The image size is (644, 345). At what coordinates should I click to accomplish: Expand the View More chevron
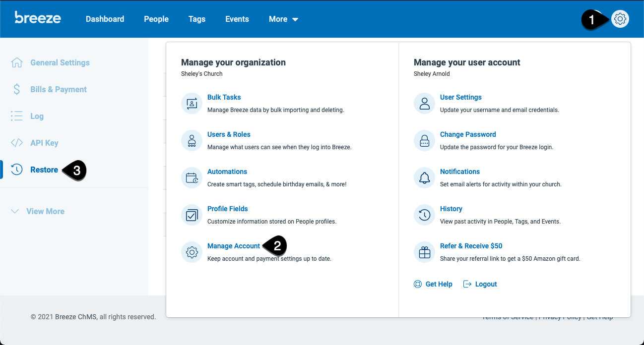point(15,211)
